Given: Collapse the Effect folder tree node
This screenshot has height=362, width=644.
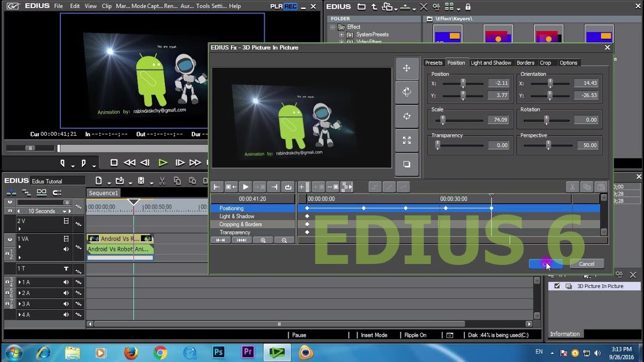Looking at the screenshot, I should click(x=333, y=27).
